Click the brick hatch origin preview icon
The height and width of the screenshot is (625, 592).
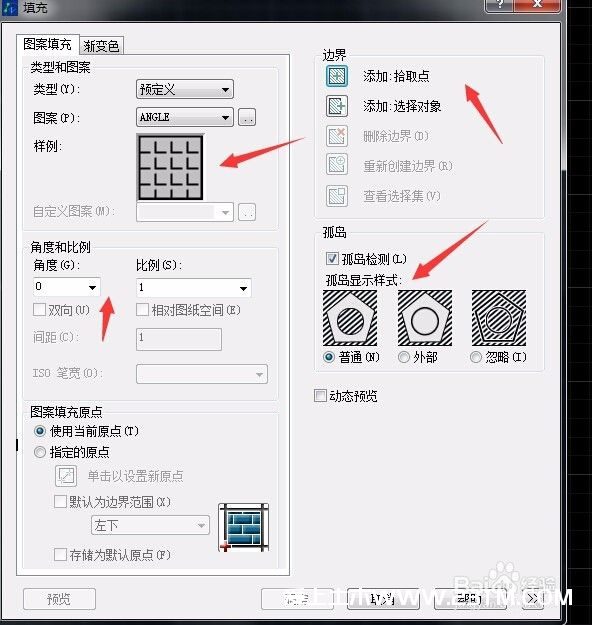tap(244, 527)
